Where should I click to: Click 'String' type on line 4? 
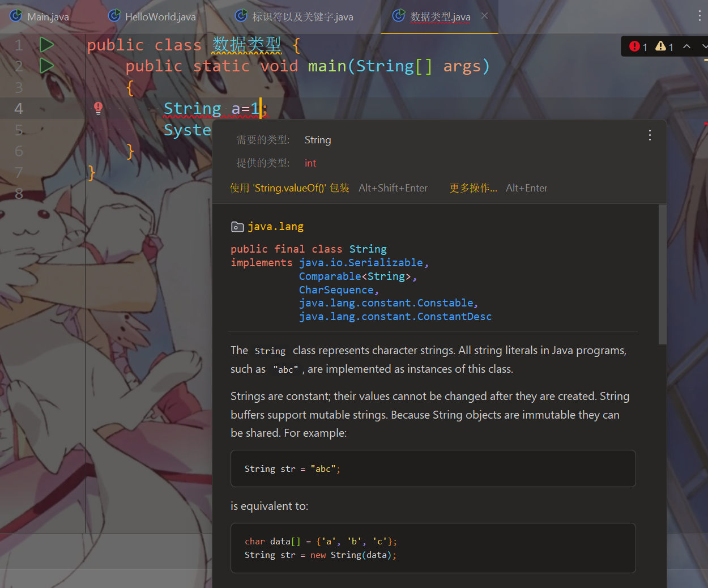click(192, 108)
